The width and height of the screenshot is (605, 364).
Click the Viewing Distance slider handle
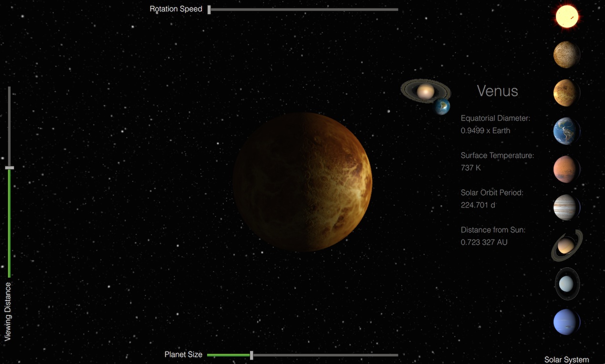(10, 168)
